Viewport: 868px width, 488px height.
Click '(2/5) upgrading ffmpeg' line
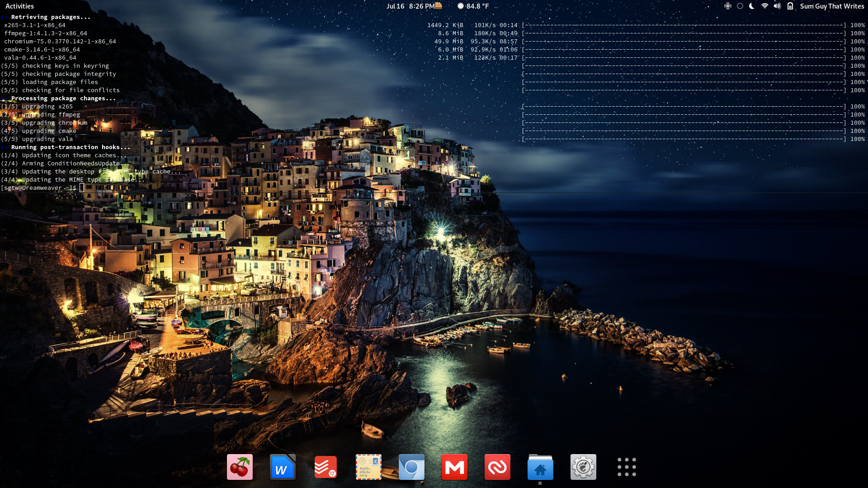tap(41, 115)
